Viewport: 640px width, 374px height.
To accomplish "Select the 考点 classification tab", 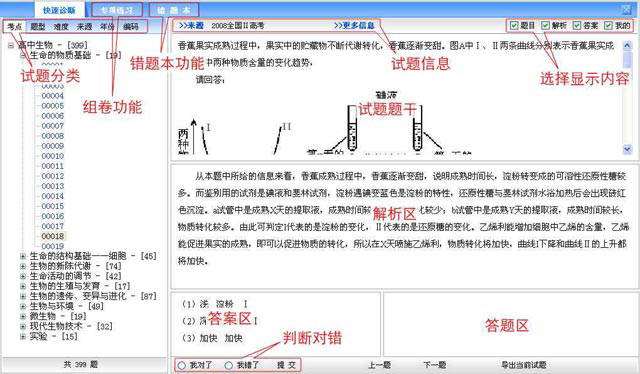I will point(14,27).
